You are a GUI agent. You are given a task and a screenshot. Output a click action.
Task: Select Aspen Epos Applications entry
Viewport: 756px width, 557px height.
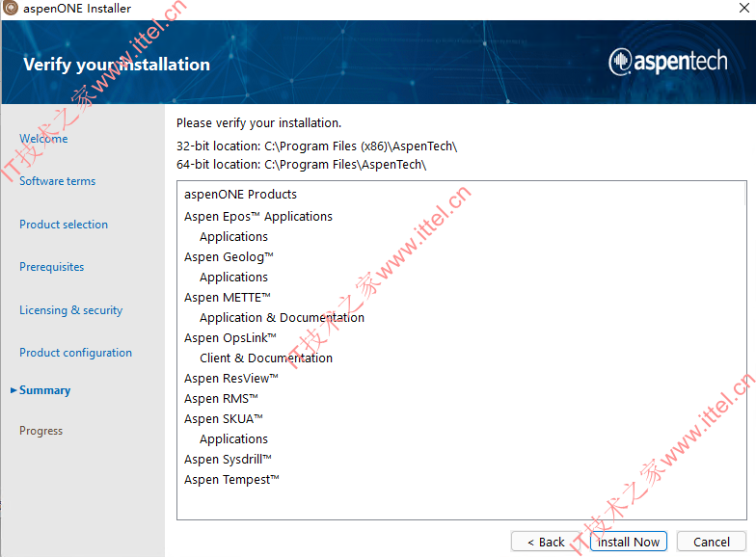[258, 217]
